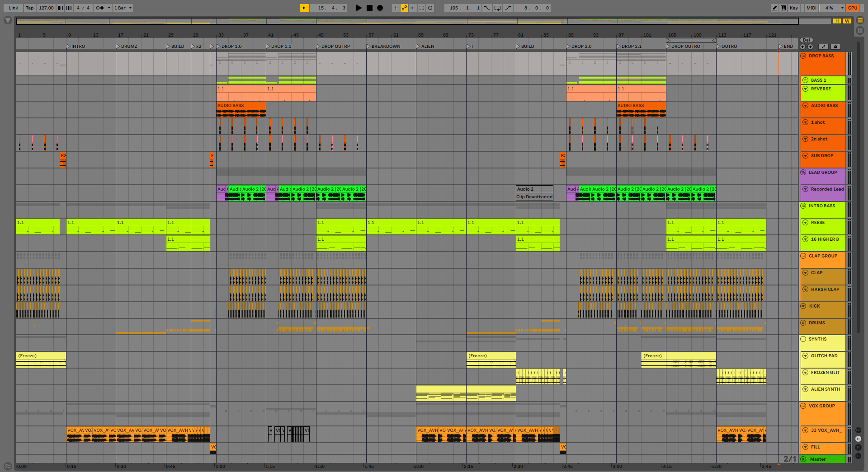The width and height of the screenshot is (868, 472).
Task: Toggle In/Out section I-O button
Action: (858, 430)
